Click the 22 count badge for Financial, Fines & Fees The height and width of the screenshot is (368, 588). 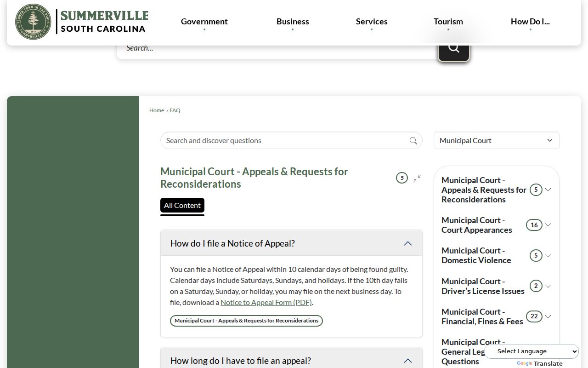[x=534, y=316]
